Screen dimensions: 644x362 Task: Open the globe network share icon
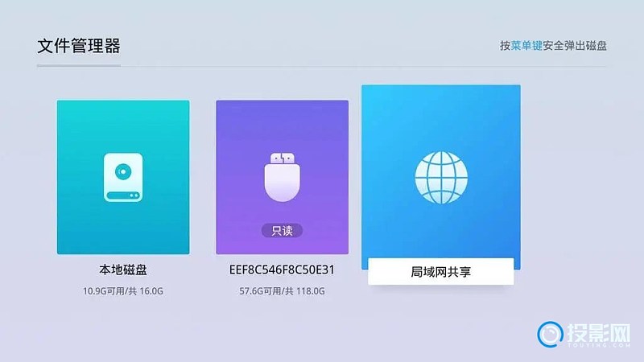pos(441,177)
